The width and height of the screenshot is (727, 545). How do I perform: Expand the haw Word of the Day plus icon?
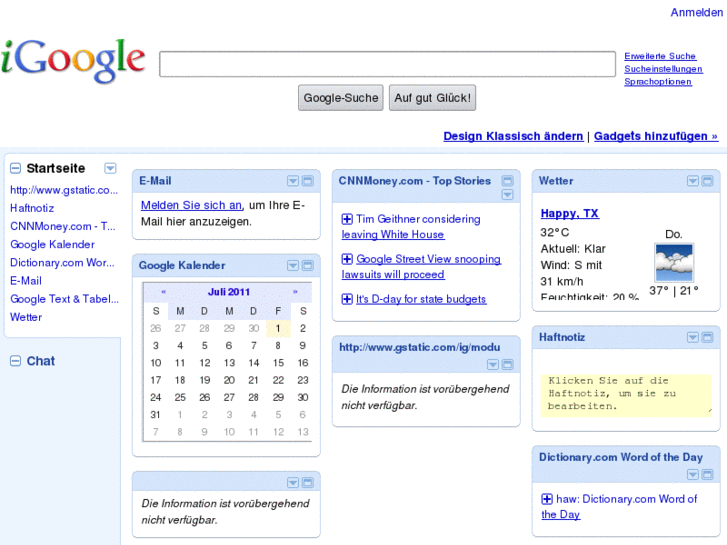pyautogui.click(x=547, y=499)
